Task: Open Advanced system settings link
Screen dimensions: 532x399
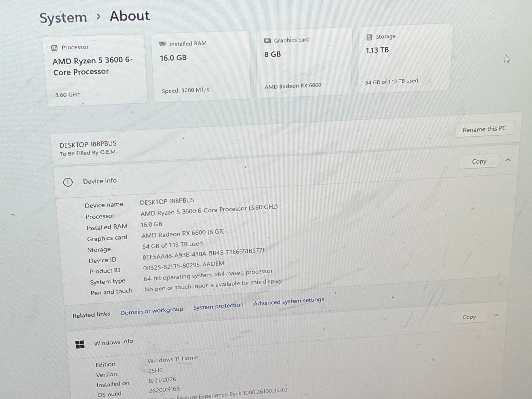Action: (x=289, y=301)
